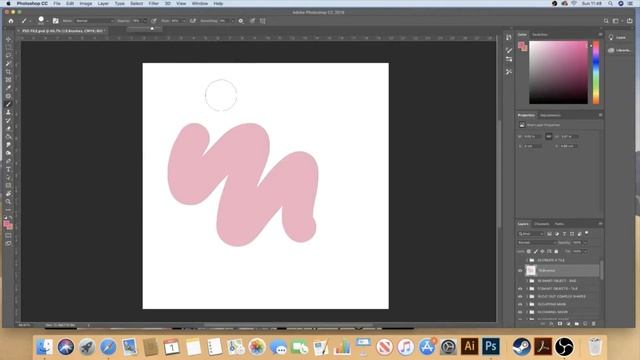Open Color panel flyout menu
The width and height of the screenshot is (640, 360).
point(600,35)
